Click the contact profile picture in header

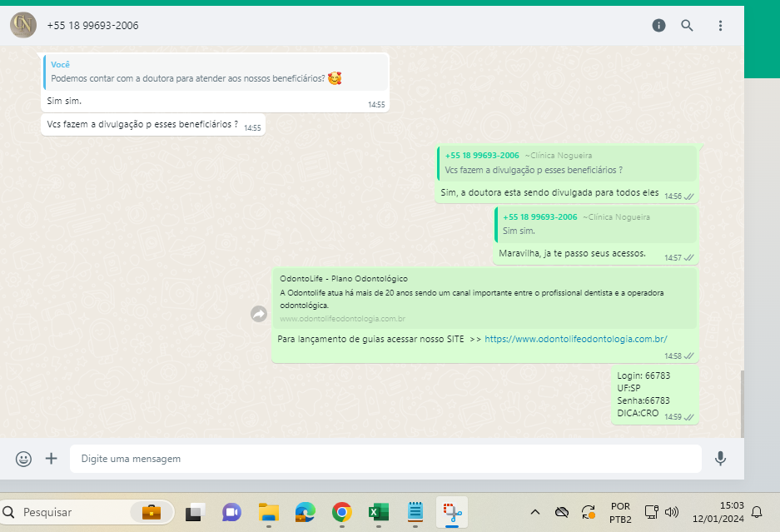point(22,25)
